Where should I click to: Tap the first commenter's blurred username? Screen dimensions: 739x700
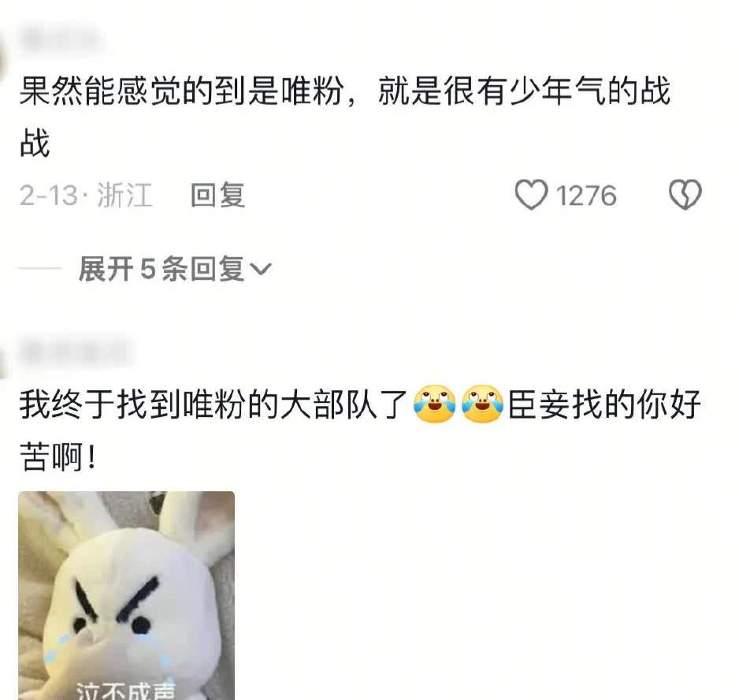pos(61,39)
